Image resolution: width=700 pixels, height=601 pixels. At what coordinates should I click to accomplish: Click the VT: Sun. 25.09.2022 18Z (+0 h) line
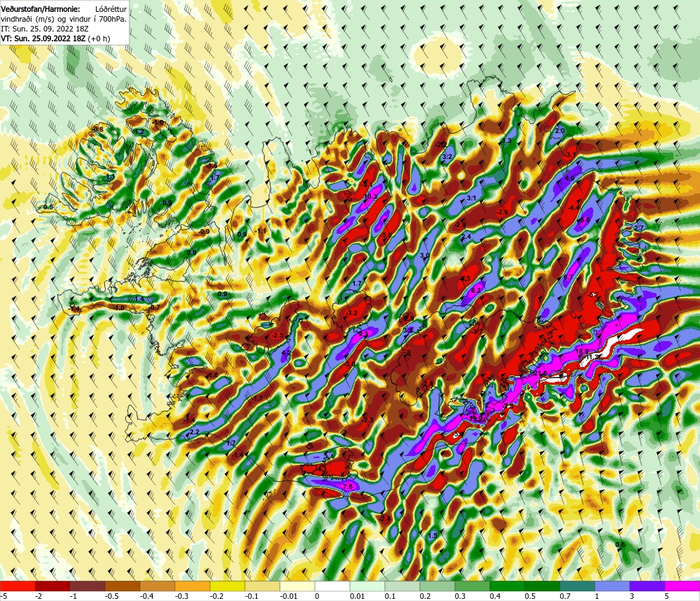click(55, 39)
